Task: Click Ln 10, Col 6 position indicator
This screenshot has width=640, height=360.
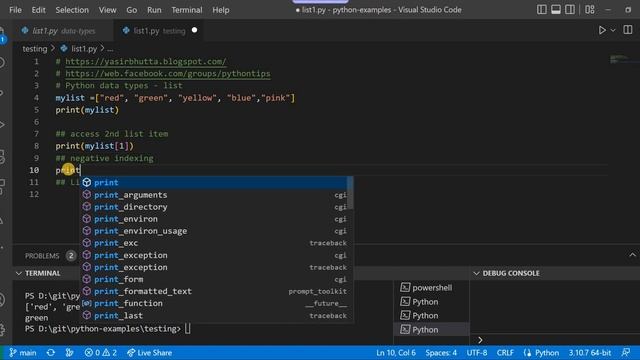Action: tap(396, 353)
